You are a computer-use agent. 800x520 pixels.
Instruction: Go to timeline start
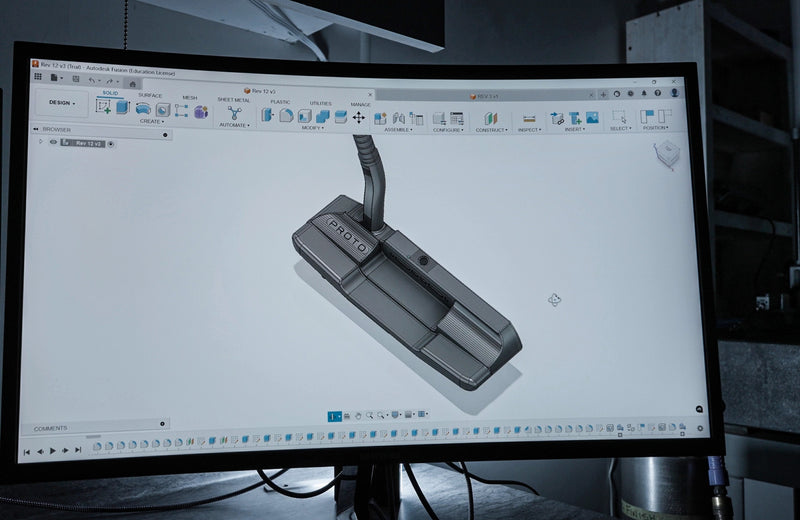27,452
